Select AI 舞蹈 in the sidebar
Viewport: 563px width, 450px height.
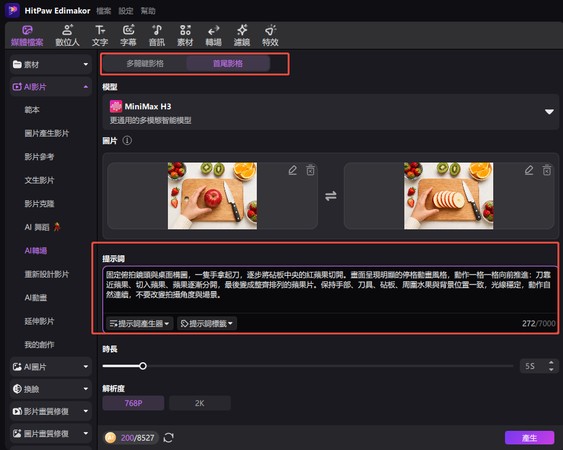tap(42, 227)
